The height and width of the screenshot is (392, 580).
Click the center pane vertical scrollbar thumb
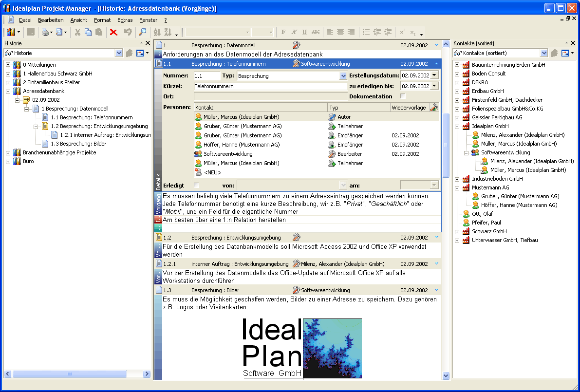click(446, 145)
